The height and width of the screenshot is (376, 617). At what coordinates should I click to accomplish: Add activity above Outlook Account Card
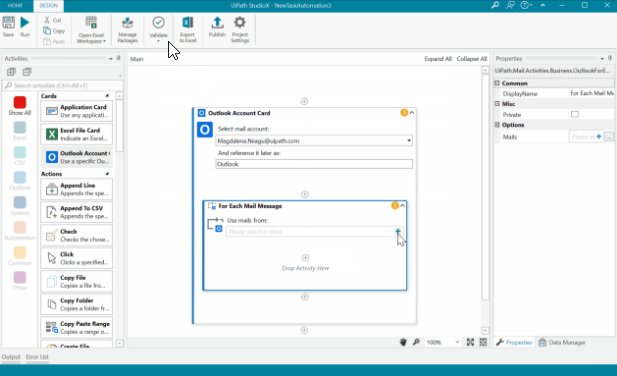(304, 101)
